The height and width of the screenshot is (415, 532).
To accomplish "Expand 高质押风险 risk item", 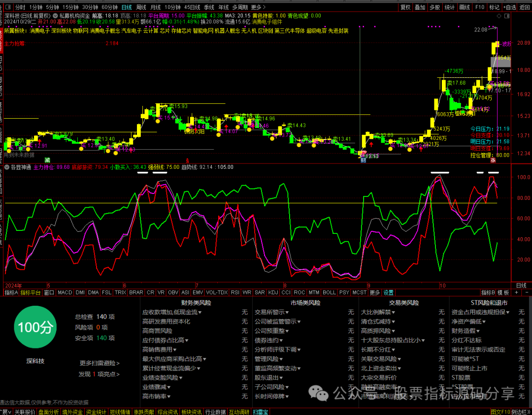I will (x=378, y=331).
